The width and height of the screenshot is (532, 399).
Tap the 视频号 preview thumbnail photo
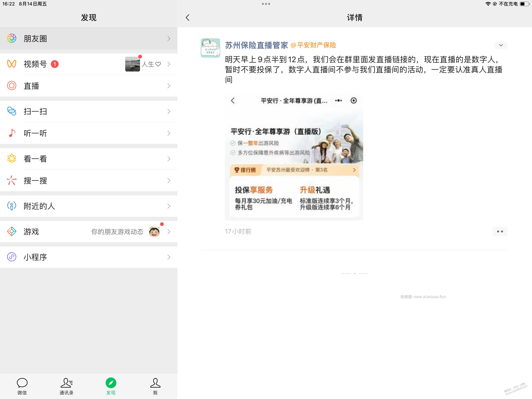(x=133, y=64)
